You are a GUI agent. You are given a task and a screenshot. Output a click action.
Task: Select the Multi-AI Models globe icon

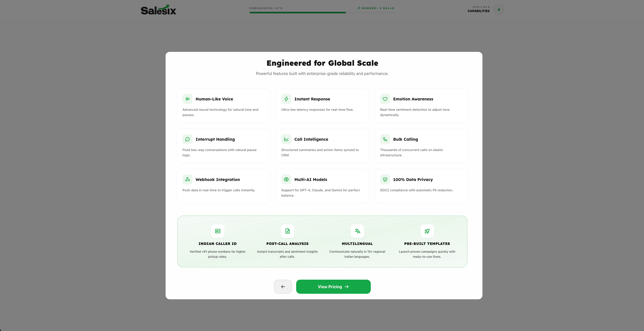pos(286,179)
